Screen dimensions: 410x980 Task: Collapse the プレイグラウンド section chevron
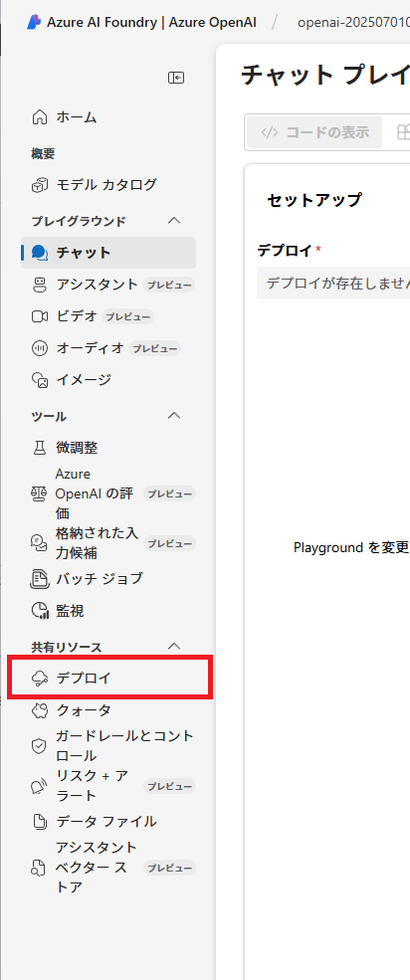(x=175, y=221)
